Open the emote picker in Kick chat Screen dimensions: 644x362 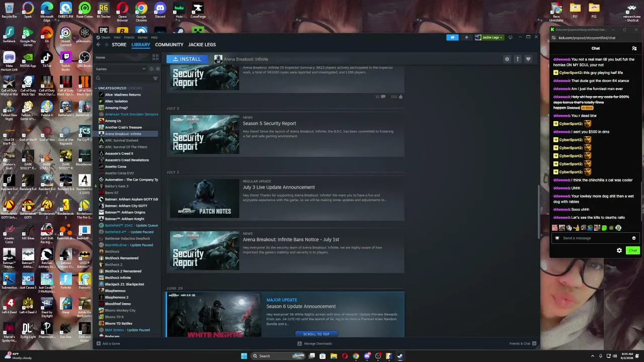(x=634, y=238)
